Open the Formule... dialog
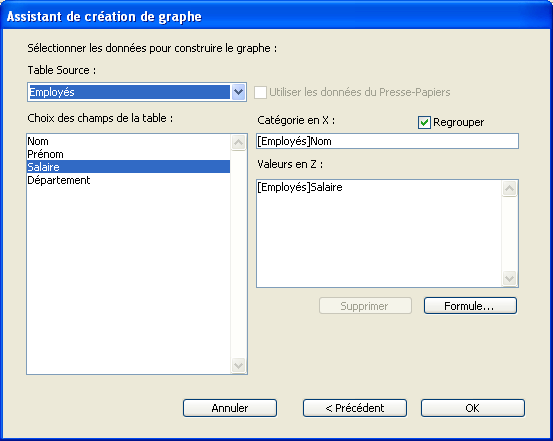553x441 pixels. point(470,306)
